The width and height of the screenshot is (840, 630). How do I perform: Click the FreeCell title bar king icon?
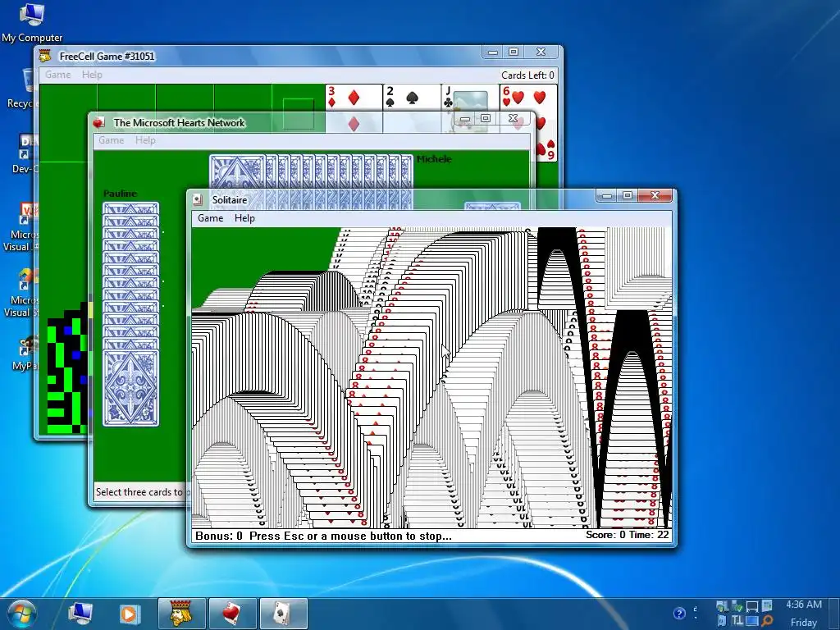coord(46,56)
